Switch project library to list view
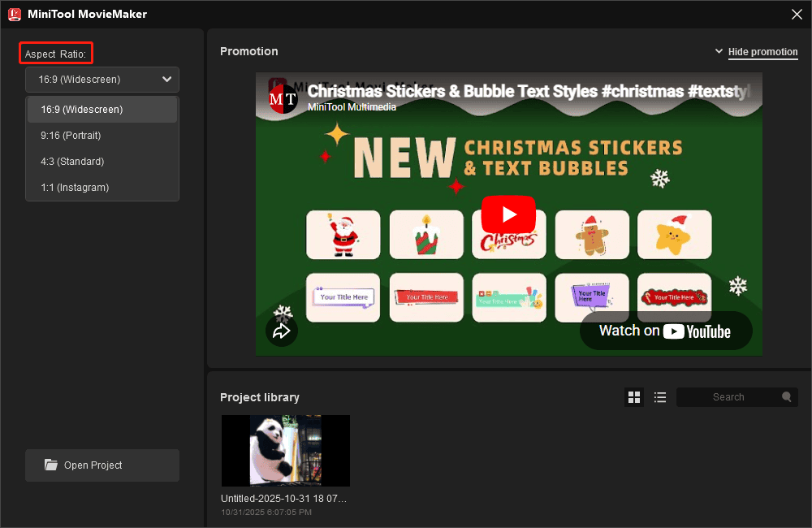 point(659,397)
